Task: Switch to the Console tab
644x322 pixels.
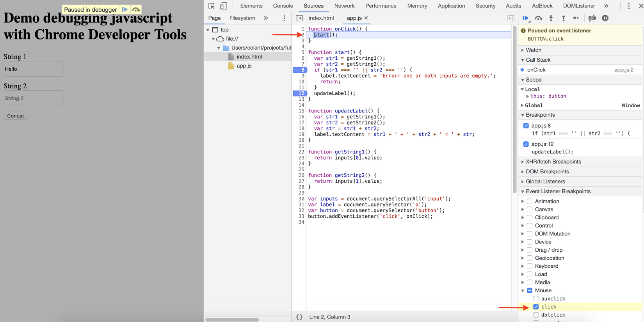Action: 283,6
